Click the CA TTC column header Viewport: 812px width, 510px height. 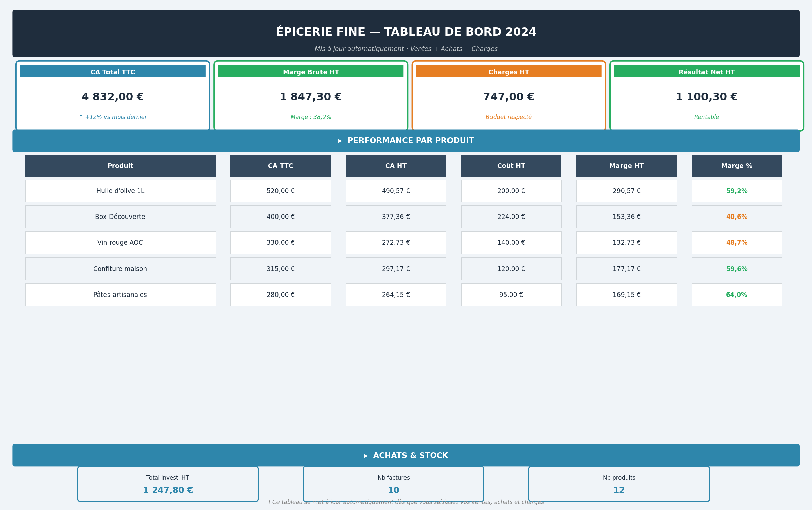[281, 166]
